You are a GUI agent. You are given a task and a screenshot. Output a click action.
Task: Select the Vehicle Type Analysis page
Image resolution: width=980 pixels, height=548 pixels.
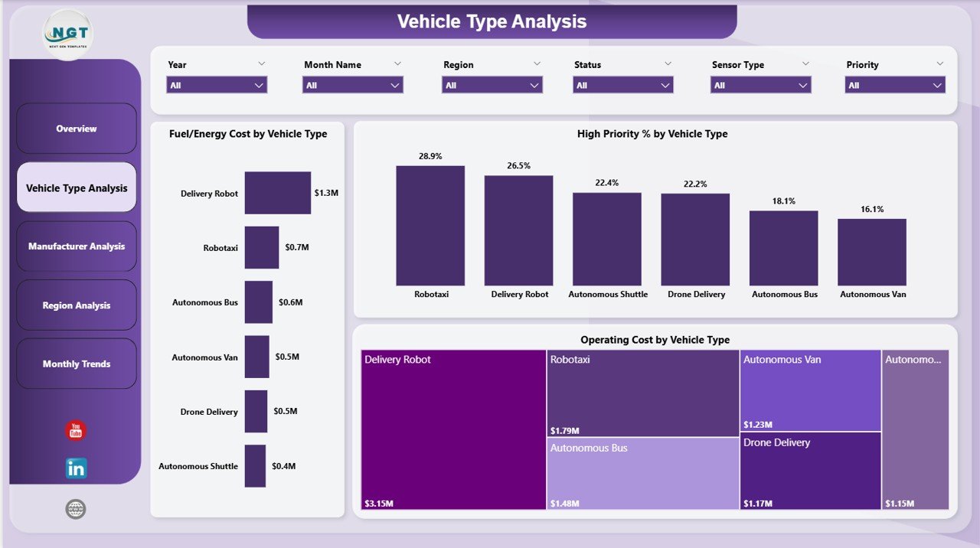pyautogui.click(x=76, y=187)
